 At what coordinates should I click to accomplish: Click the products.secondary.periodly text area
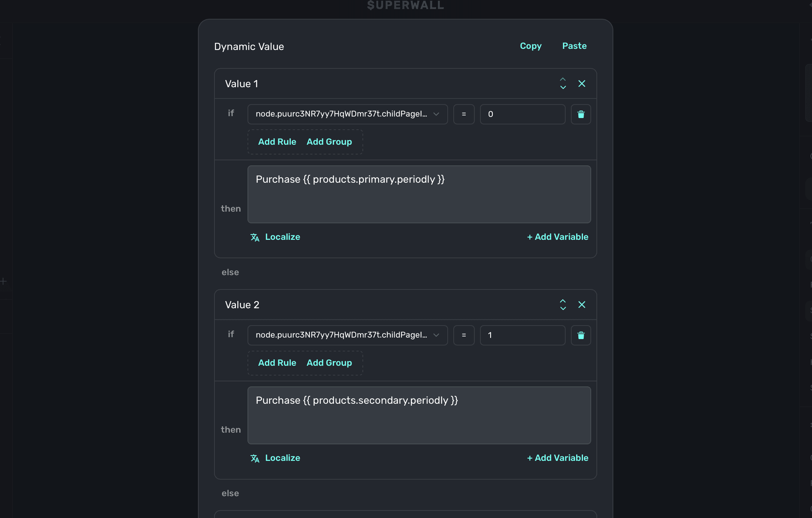[419, 415]
